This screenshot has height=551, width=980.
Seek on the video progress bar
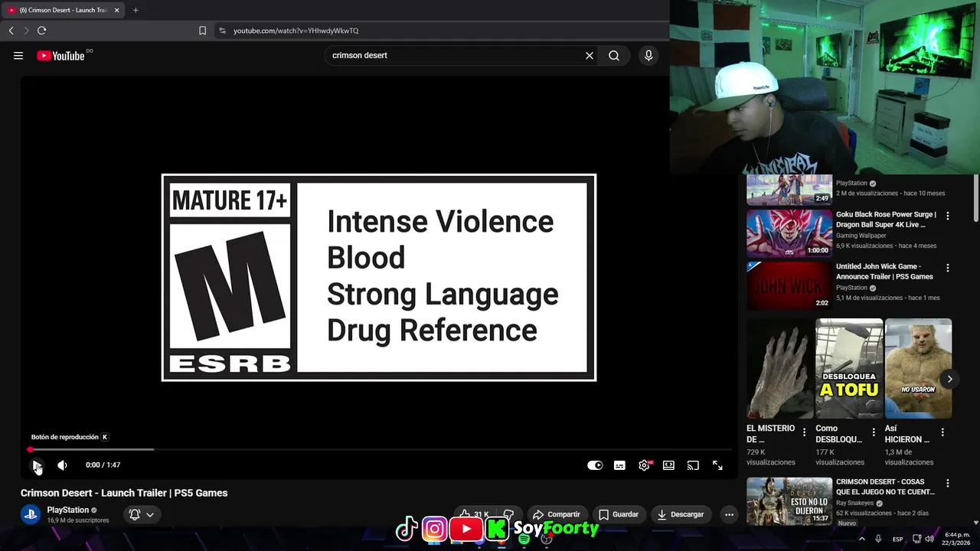click(x=380, y=449)
